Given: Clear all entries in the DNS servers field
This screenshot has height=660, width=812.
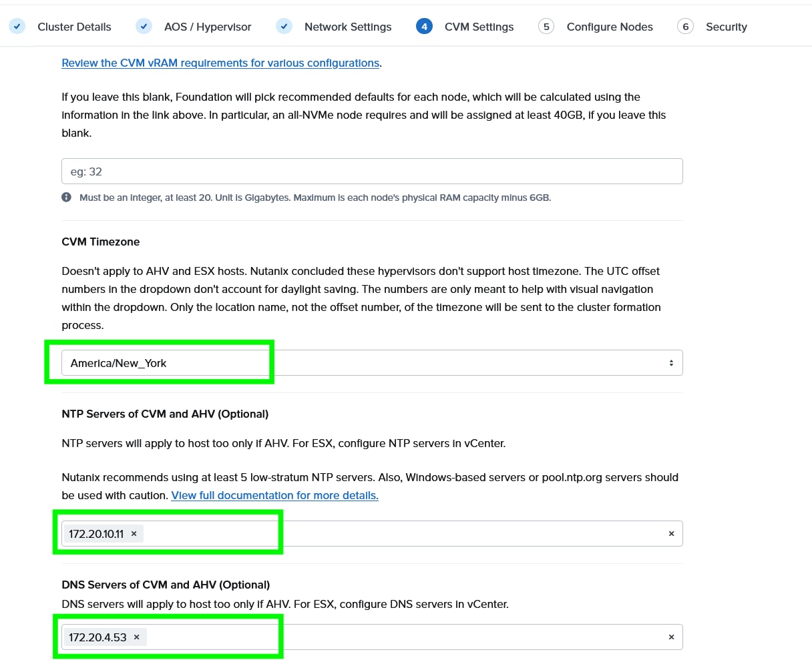Looking at the screenshot, I should tap(671, 637).
